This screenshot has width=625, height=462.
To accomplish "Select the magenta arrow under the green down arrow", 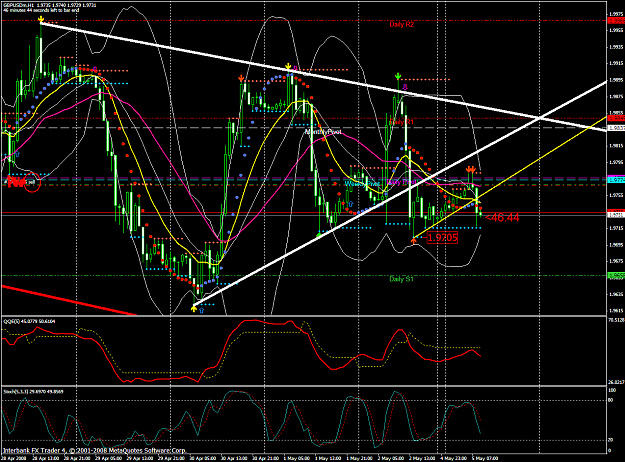I will pos(405,87).
